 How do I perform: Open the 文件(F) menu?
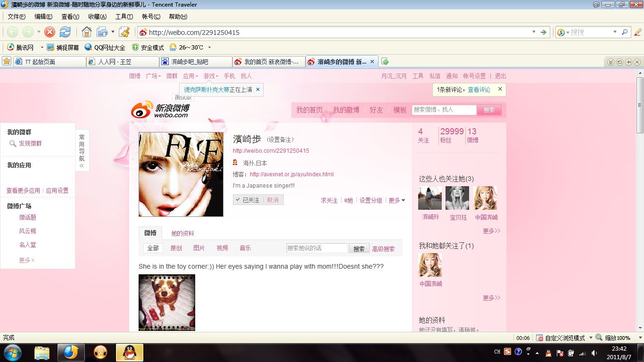pyautogui.click(x=17, y=16)
